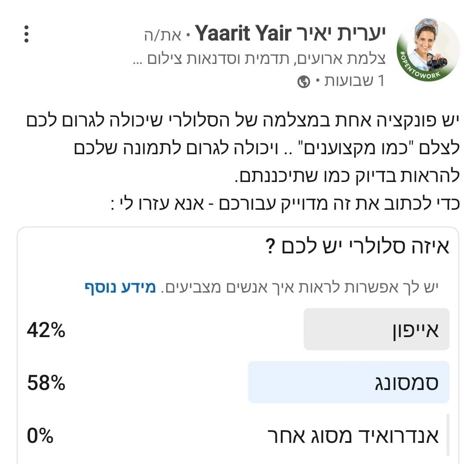The width and height of the screenshot is (476, 464).
Task: Click the 58% poll result figure
Action: click(46, 383)
